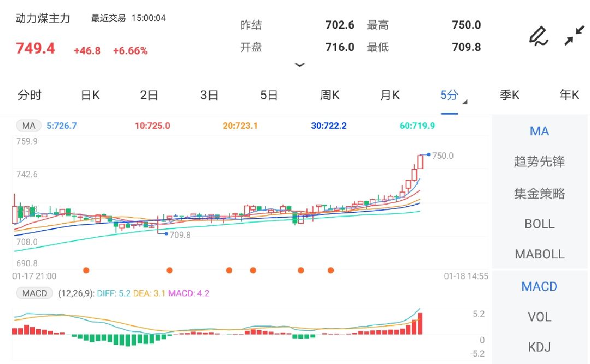Screen dimensions: 590x364
Task: Click the collapse fullscreen arrows icon
Action: (x=574, y=35)
